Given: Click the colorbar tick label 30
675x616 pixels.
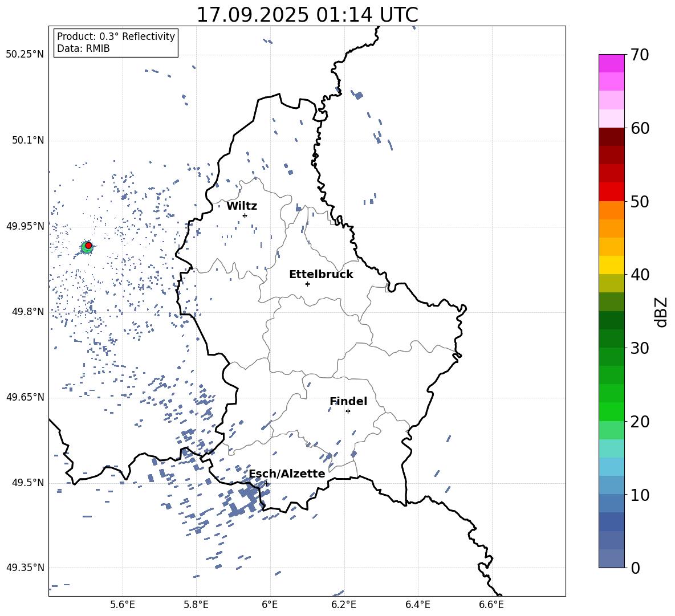Looking at the screenshot, I should click(640, 348).
